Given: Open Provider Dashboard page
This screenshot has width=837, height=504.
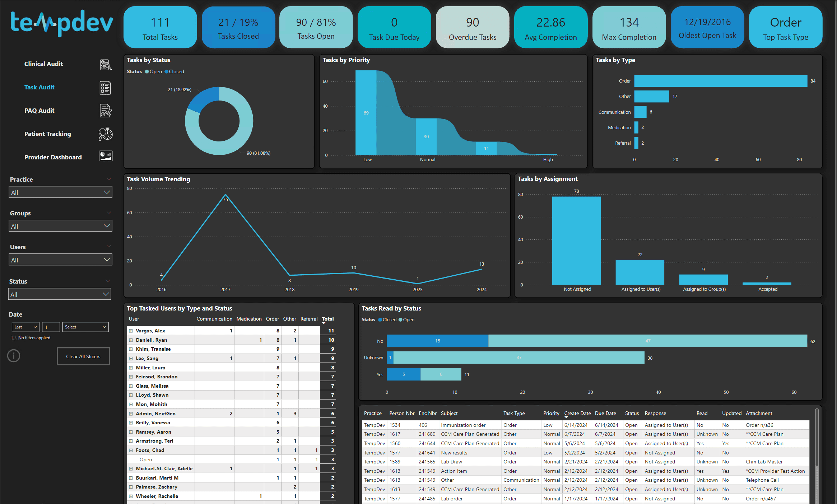Looking at the screenshot, I should (x=53, y=157).
